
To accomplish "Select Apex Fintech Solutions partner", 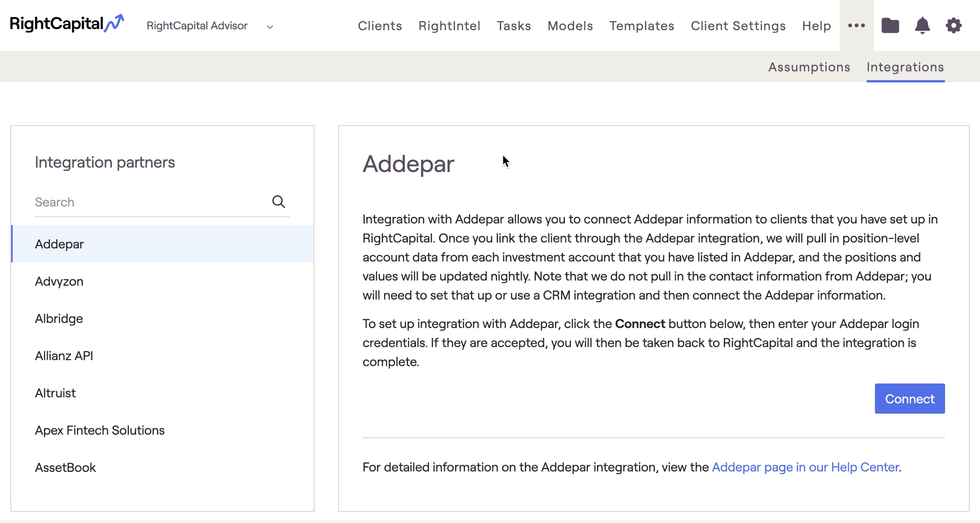I will pos(162,430).
